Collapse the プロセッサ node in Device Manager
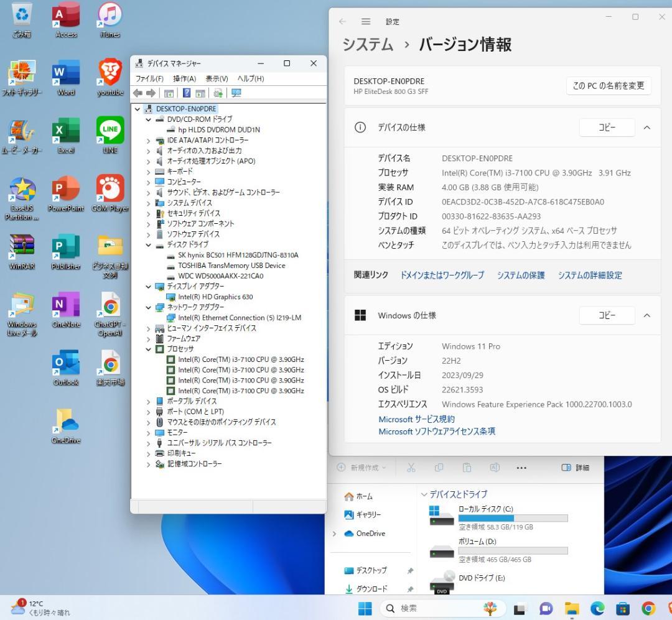This screenshot has height=620, width=672. [x=148, y=349]
